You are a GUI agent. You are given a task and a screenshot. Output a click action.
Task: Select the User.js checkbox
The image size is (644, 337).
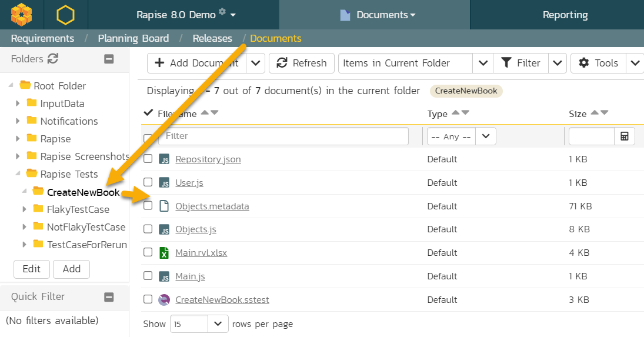click(148, 182)
